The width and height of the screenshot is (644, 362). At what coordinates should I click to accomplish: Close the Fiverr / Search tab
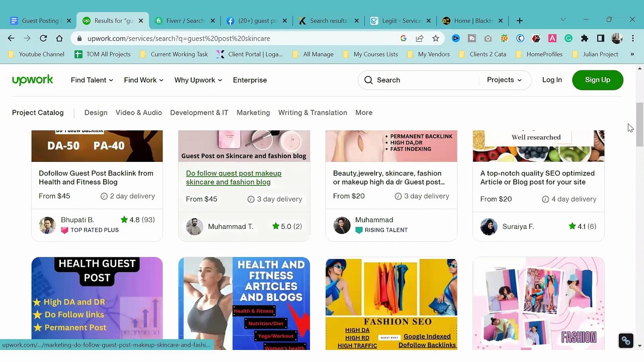(212, 21)
